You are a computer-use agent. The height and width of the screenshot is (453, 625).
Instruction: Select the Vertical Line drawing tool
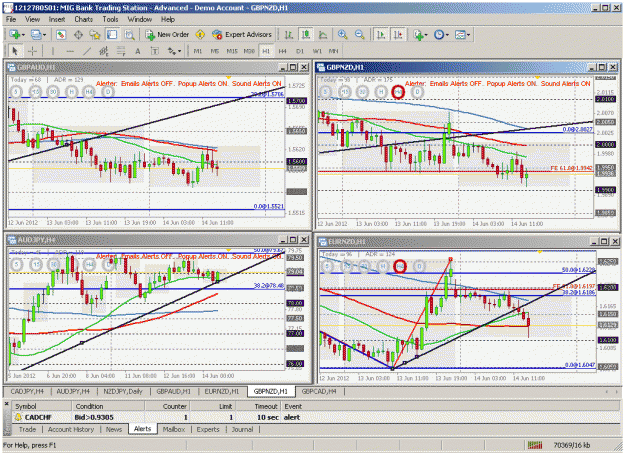(x=53, y=51)
